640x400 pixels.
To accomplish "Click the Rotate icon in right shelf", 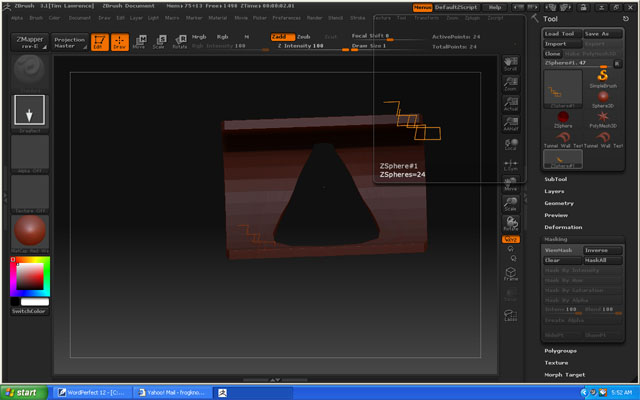I will point(511,224).
